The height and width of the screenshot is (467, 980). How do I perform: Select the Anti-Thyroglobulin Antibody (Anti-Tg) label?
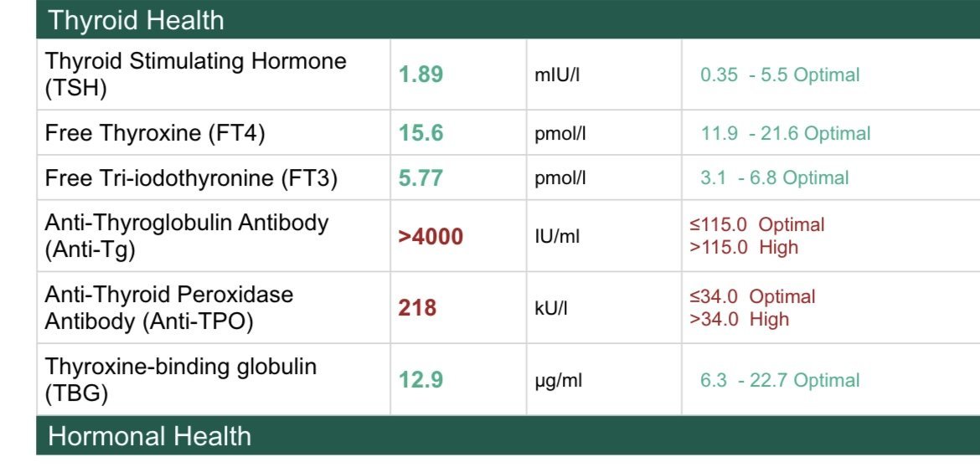tap(187, 236)
